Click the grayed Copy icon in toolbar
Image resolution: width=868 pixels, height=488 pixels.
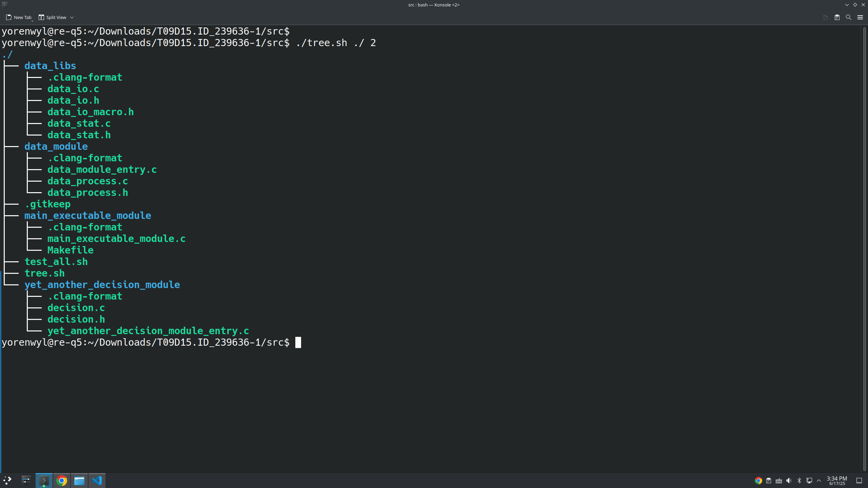(x=825, y=17)
